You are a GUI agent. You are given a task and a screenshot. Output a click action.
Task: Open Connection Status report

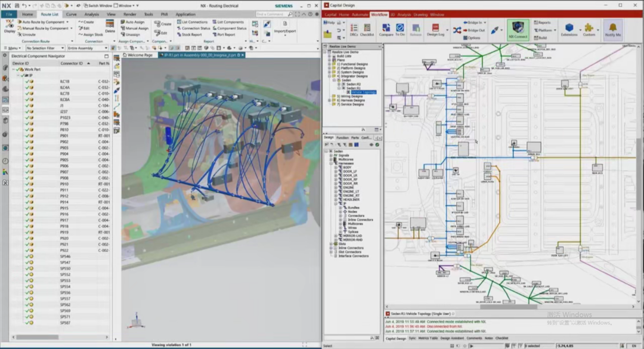point(193,29)
